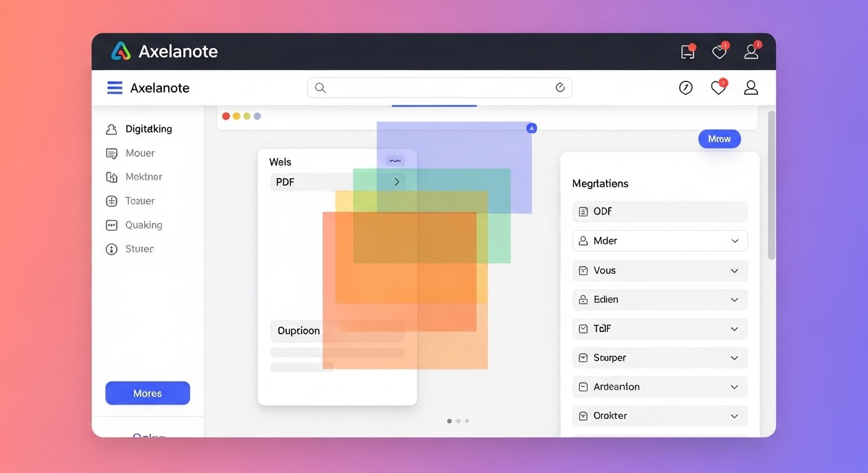Image resolution: width=868 pixels, height=473 pixels.
Task: Click the hamburger menu icon beside Axelanote
Action: [115, 88]
